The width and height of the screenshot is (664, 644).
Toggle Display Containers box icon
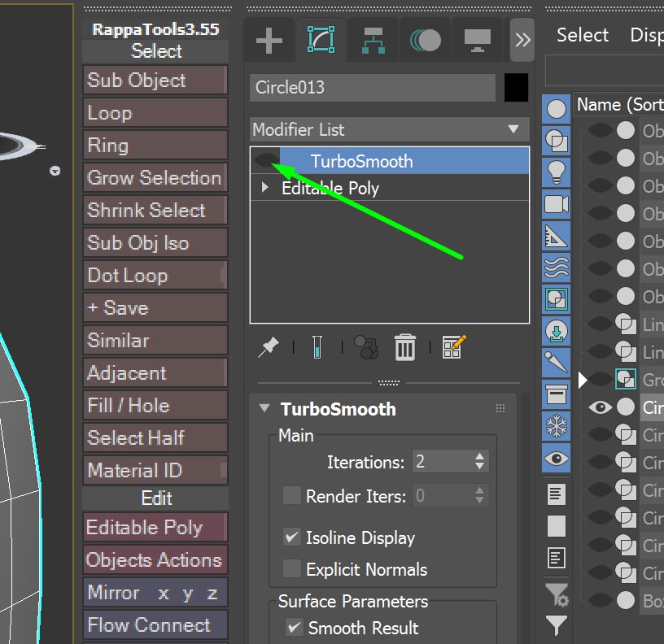tap(557, 395)
